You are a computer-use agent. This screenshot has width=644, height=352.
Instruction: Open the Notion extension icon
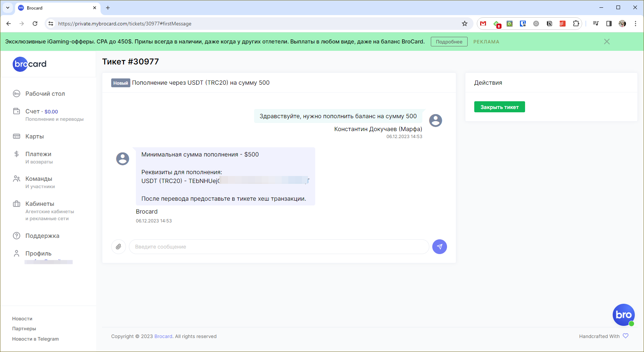[549, 24]
